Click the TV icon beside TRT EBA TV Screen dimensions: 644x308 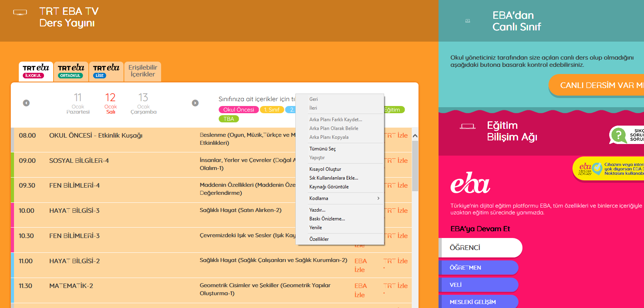point(20,12)
